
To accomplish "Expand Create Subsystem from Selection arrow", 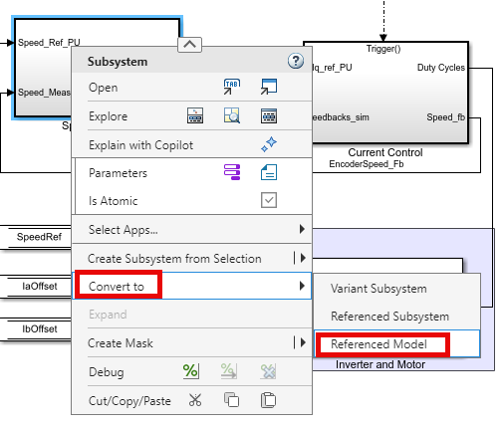I will (303, 258).
